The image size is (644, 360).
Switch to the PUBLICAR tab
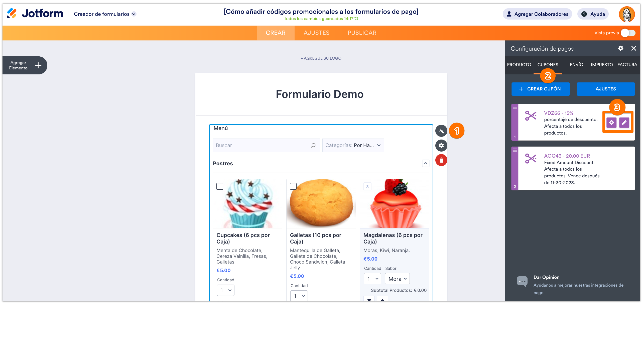click(362, 33)
